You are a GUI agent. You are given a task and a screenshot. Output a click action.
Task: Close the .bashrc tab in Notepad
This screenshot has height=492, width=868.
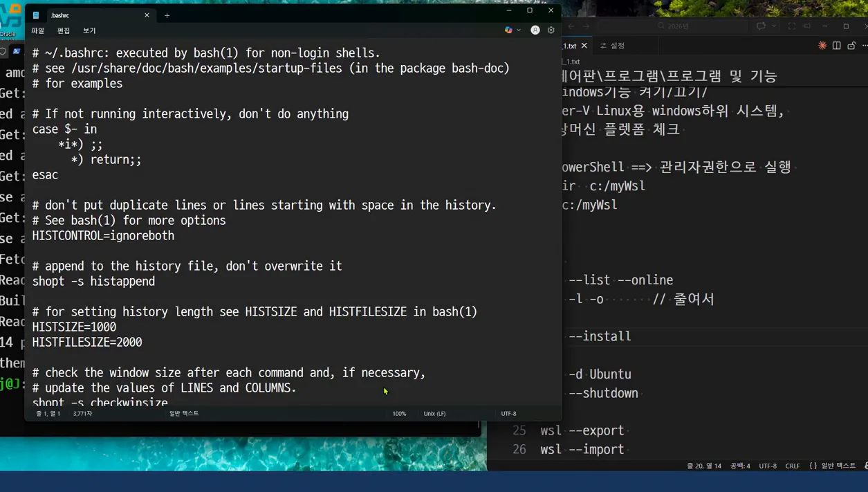(x=147, y=15)
